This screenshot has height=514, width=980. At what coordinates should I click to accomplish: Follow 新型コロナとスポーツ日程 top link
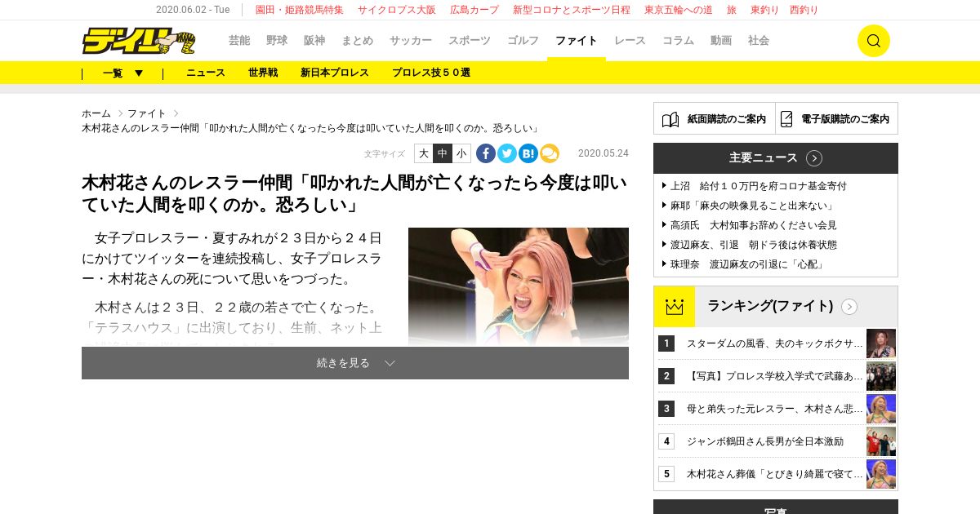click(x=572, y=10)
